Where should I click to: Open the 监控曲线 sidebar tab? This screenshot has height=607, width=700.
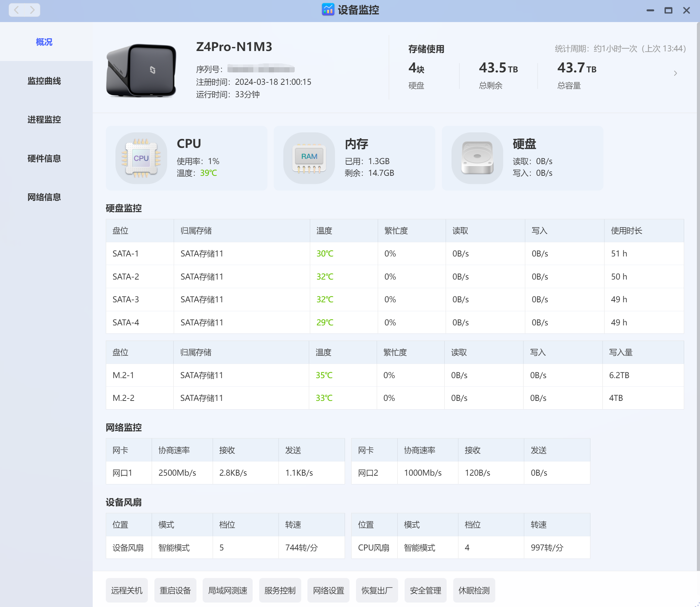(44, 81)
